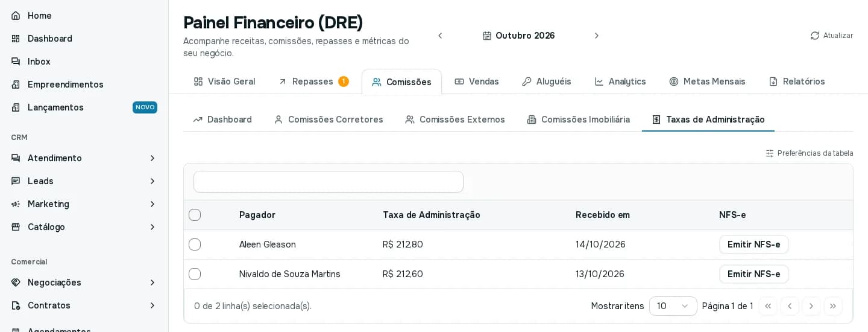The image size is (868, 332).
Task: Click the Taxa de Administração column header
Action: [x=432, y=215]
